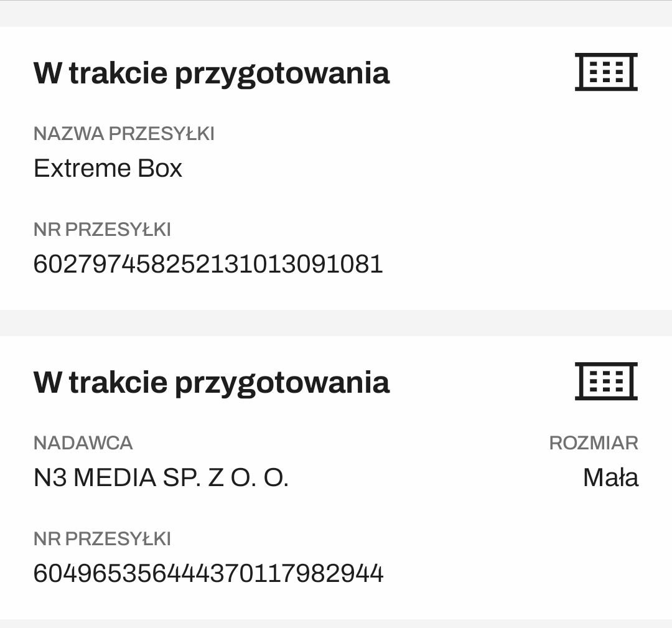Screen dimensions: 672x628
Task: Tap sender name N3 MEDIA SP. Z O. O.
Action: coord(161,478)
